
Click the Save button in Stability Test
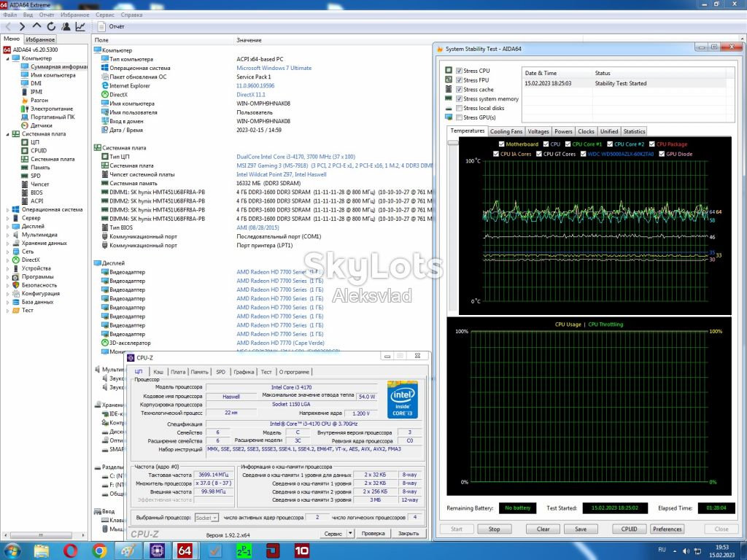point(581,529)
